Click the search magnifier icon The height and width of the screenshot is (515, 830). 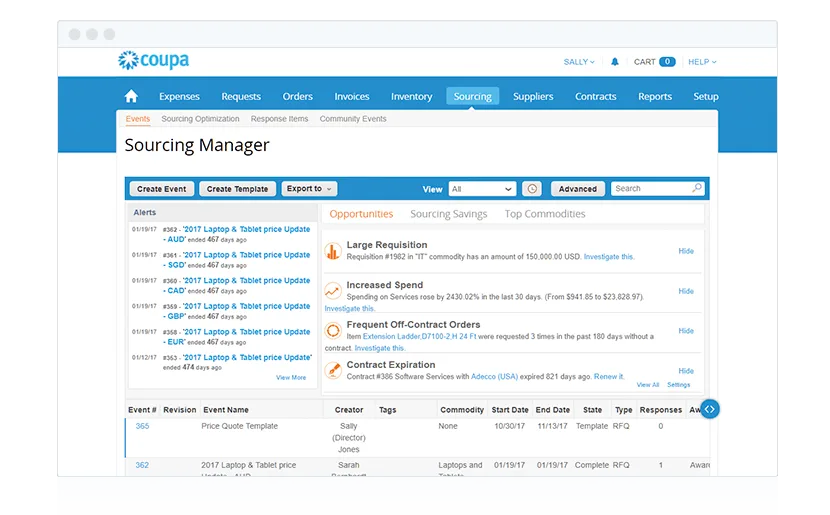[697, 188]
